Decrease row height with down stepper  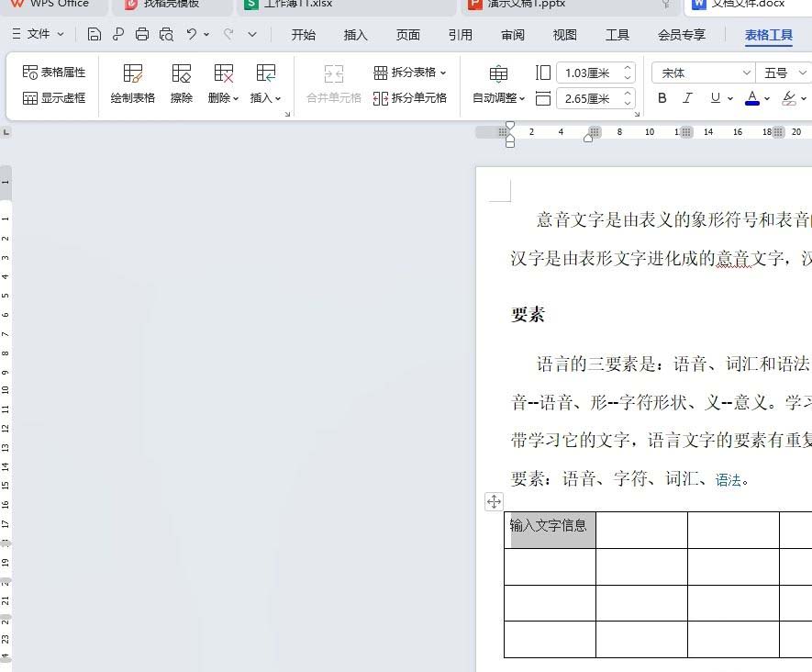pyautogui.click(x=628, y=78)
